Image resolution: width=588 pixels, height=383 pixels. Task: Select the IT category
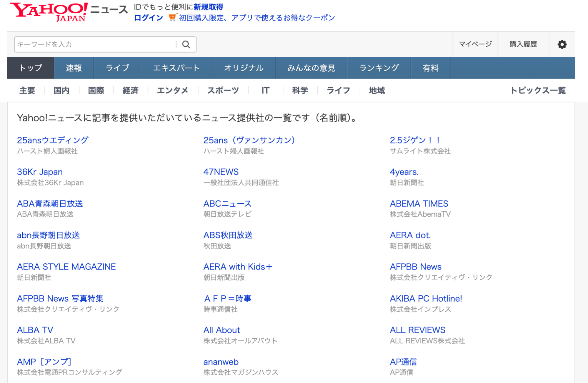(266, 90)
